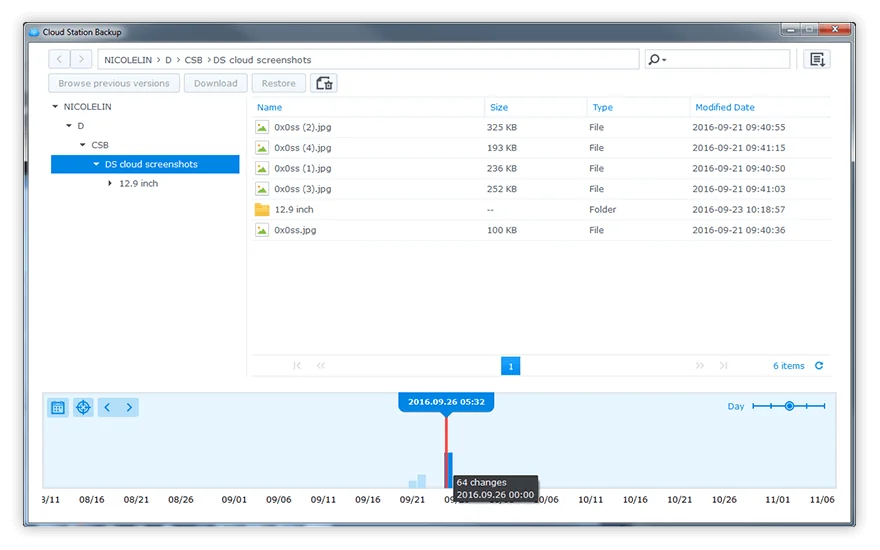Open the 12.9 inch folder in list
This screenshot has width=880, height=550.
pos(294,210)
